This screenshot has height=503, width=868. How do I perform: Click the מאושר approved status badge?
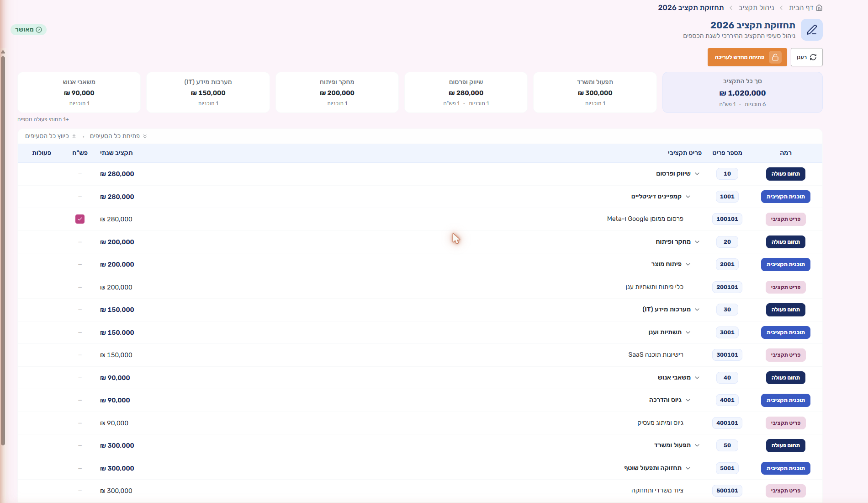(x=28, y=30)
